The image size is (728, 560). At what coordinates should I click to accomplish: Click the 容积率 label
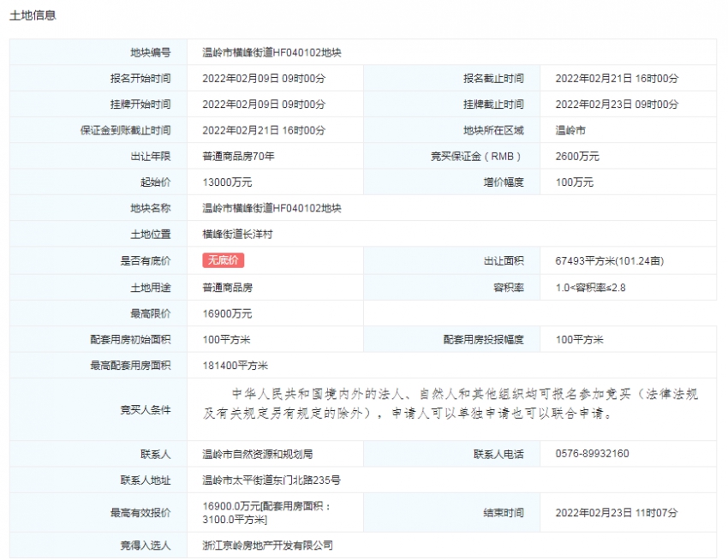[x=509, y=288]
